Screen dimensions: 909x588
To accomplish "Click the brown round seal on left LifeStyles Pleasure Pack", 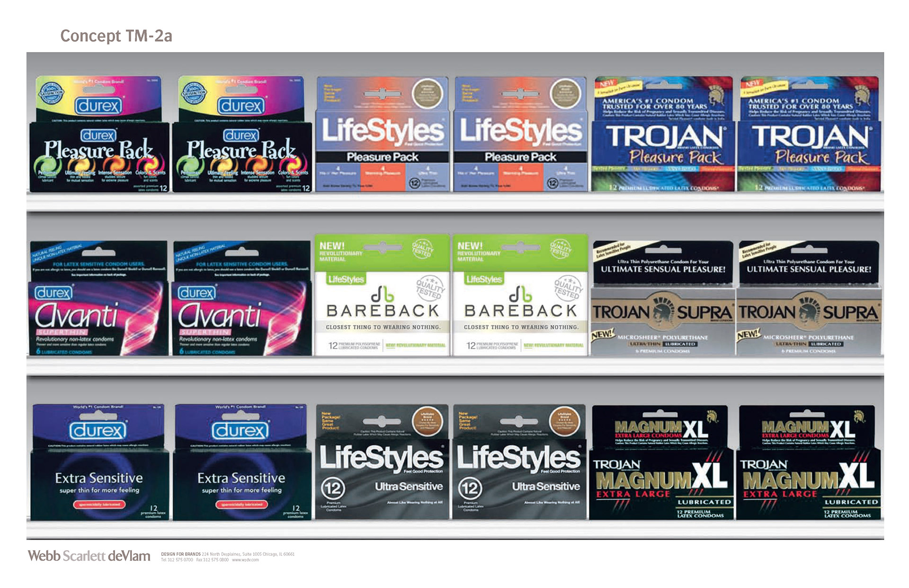I will [427, 93].
